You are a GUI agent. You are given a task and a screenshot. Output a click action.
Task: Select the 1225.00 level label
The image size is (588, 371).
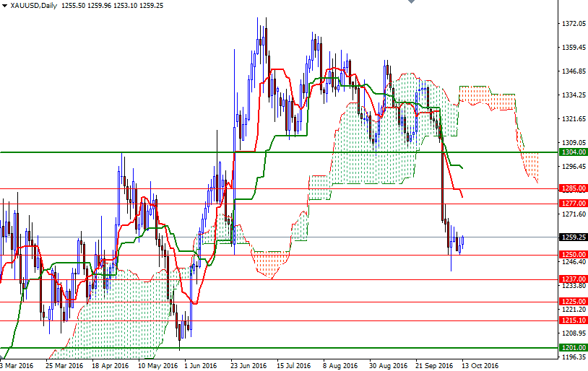click(573, 301)
